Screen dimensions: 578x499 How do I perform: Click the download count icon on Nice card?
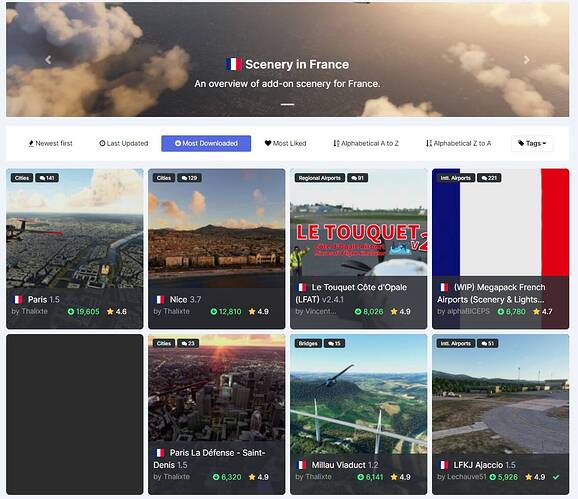click(213, 312)
